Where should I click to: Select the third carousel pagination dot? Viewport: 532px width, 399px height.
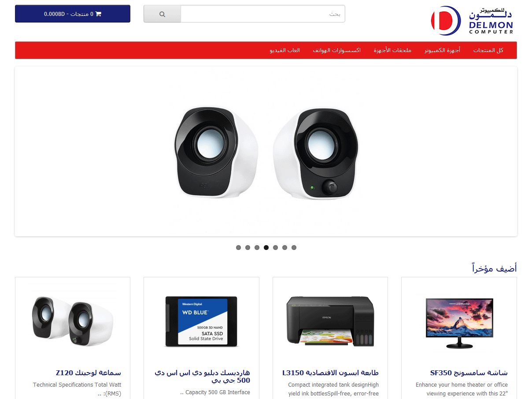(257, 248)
